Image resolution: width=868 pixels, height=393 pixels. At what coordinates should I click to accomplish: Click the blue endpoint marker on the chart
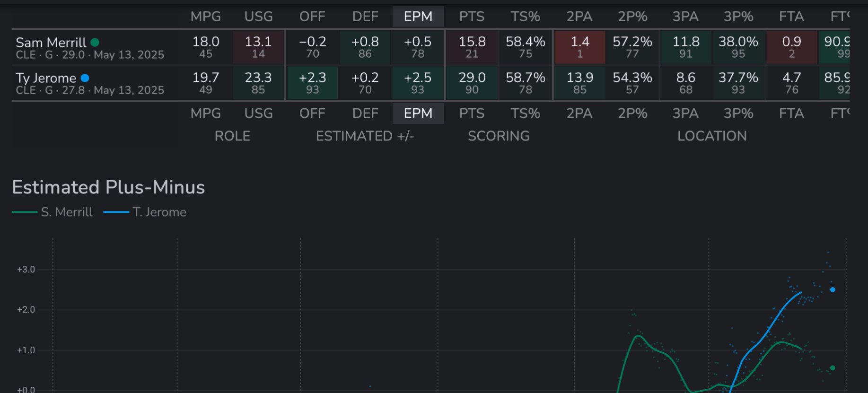[x=833, y=290]
